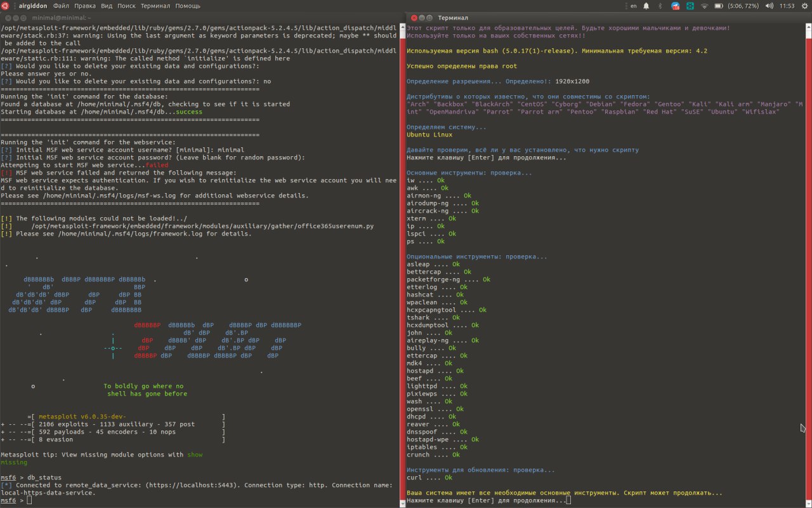Click the 'hcxdumptool .... Ok' check line
The height and width of the screenshot is (508, 812).
coord(443,325)
